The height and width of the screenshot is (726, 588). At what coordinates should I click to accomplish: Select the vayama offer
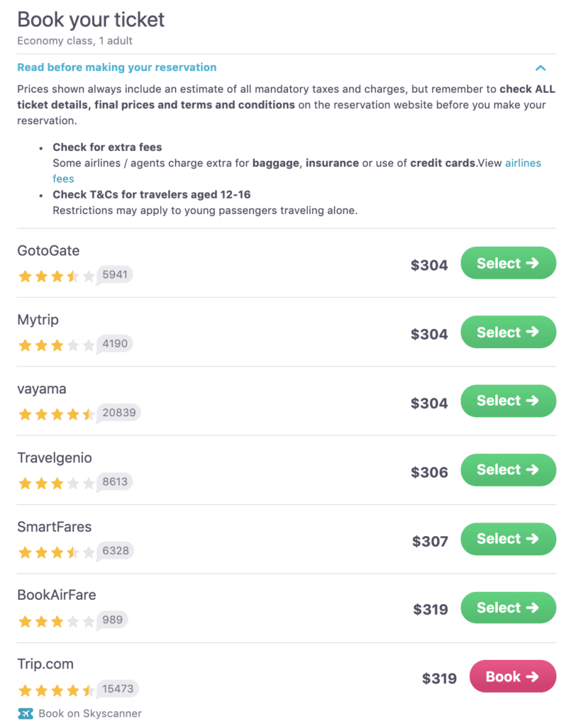(508, 401)
